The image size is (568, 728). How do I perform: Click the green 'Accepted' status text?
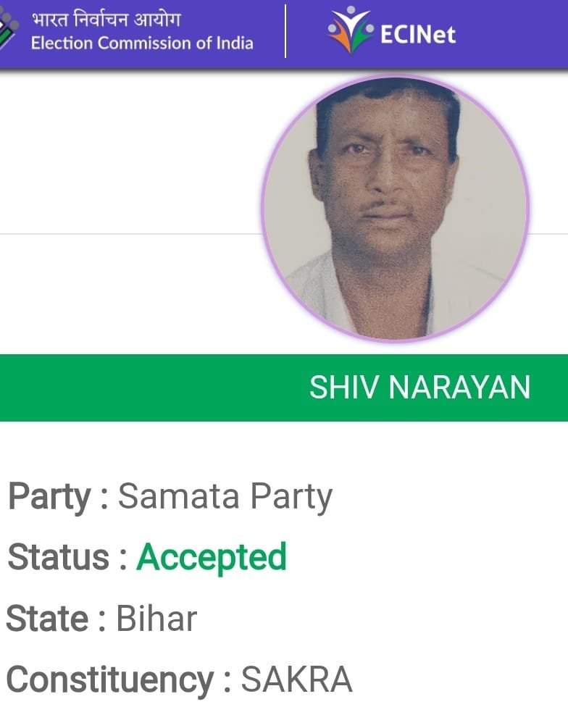[x=212, y=558]
